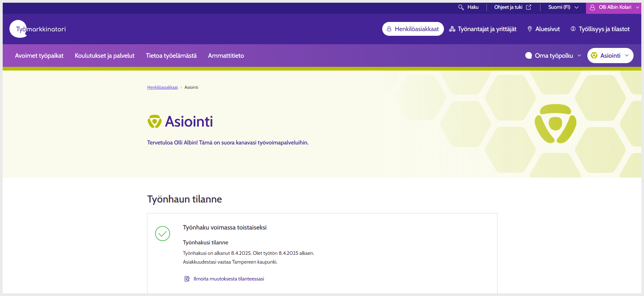Viewport: 644px width, 296px height.
Task: Click the edit icon beside Ilmoita muutoksesta
Action: [187, 279]
